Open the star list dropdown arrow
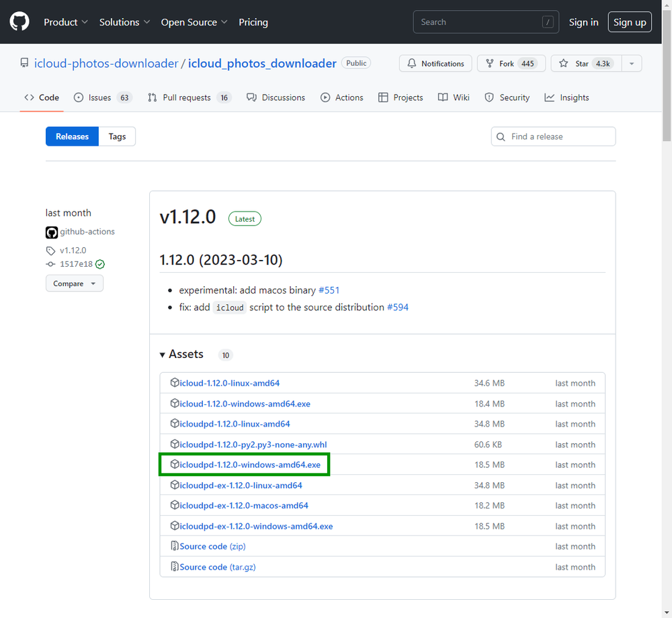The image size is (672, 618). pyautogui.click(x=631, y=63)
